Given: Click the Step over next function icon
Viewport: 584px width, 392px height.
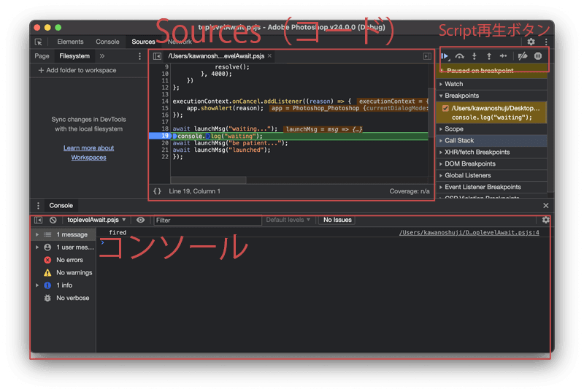Looking at the screenshot, I should (x=460, y=56).
